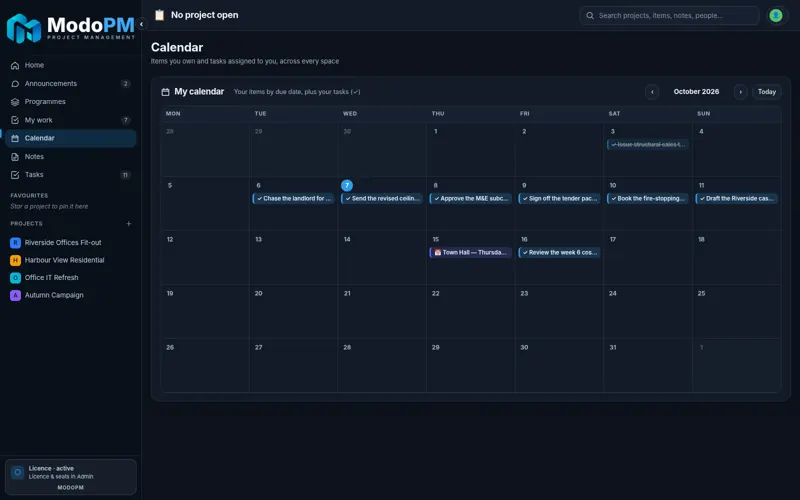800x500 pixels.
Task: Open Harbour View Residential project
Action: click(70, 260)
